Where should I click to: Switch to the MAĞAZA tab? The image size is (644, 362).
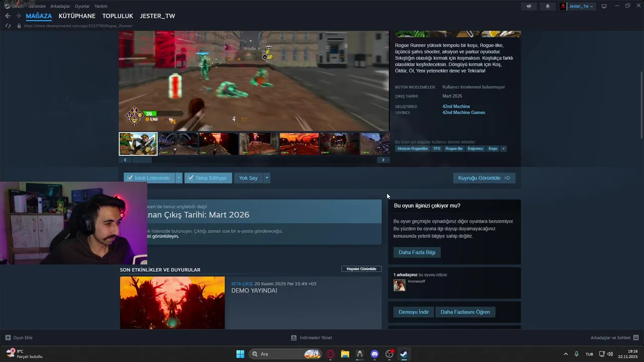pos(39,16)
